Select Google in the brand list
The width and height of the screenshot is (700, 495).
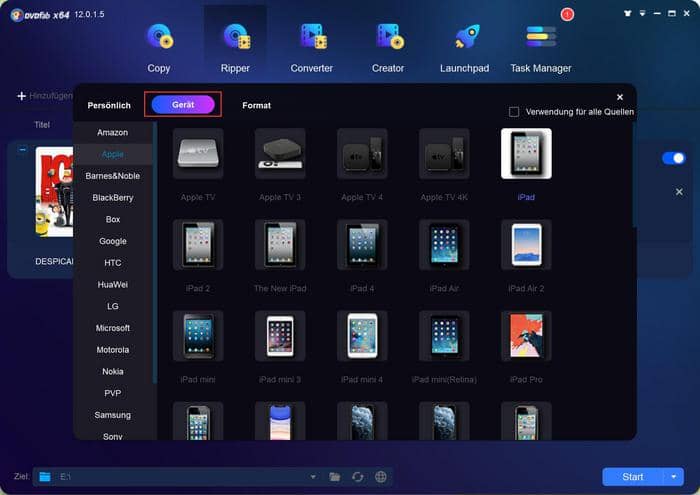[112, 241]
